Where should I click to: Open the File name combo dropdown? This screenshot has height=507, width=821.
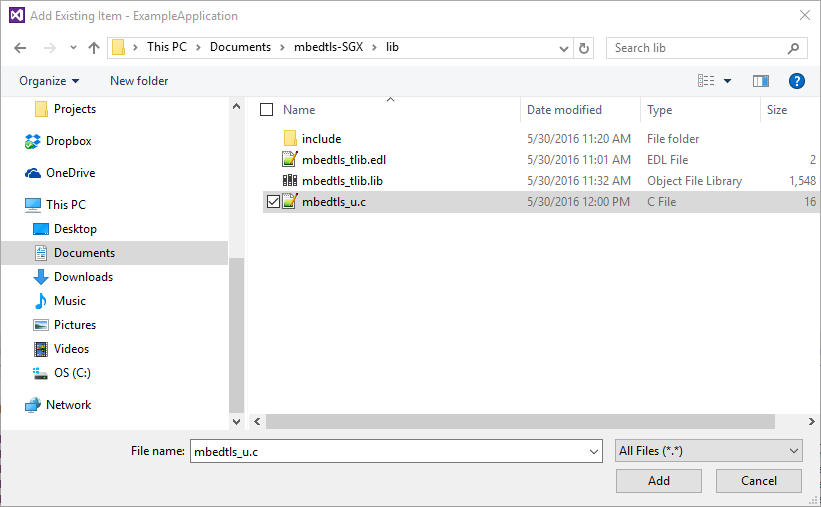593,451
